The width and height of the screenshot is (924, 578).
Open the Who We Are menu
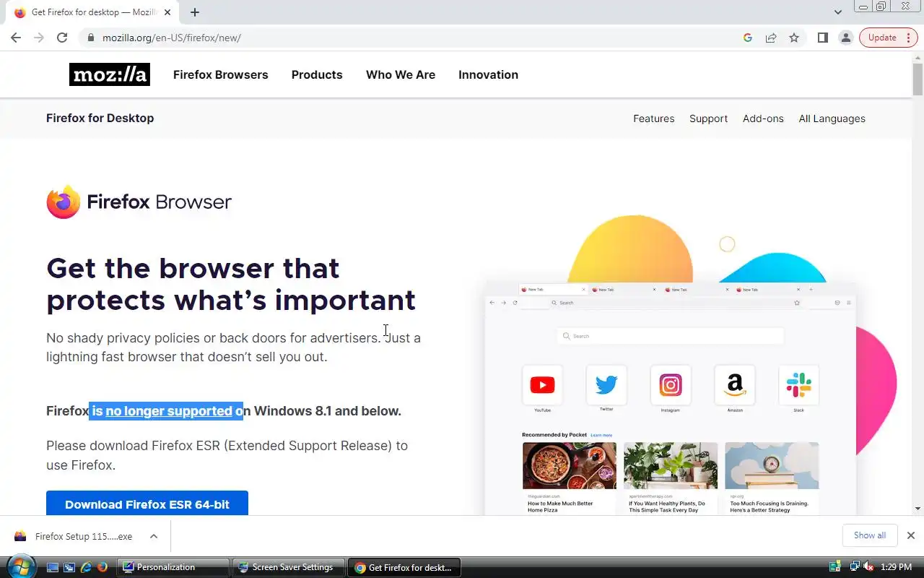pyautogui.click(x=401, y=74)
